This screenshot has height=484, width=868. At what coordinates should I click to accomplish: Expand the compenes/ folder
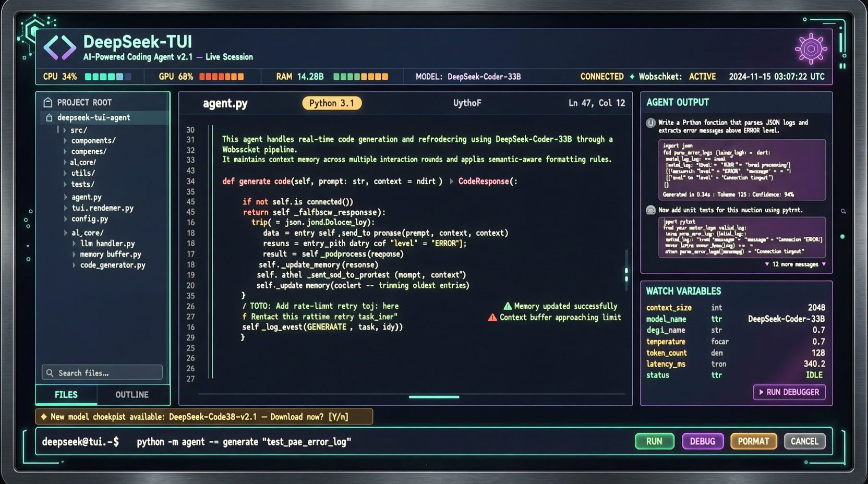tap(65, 152)
